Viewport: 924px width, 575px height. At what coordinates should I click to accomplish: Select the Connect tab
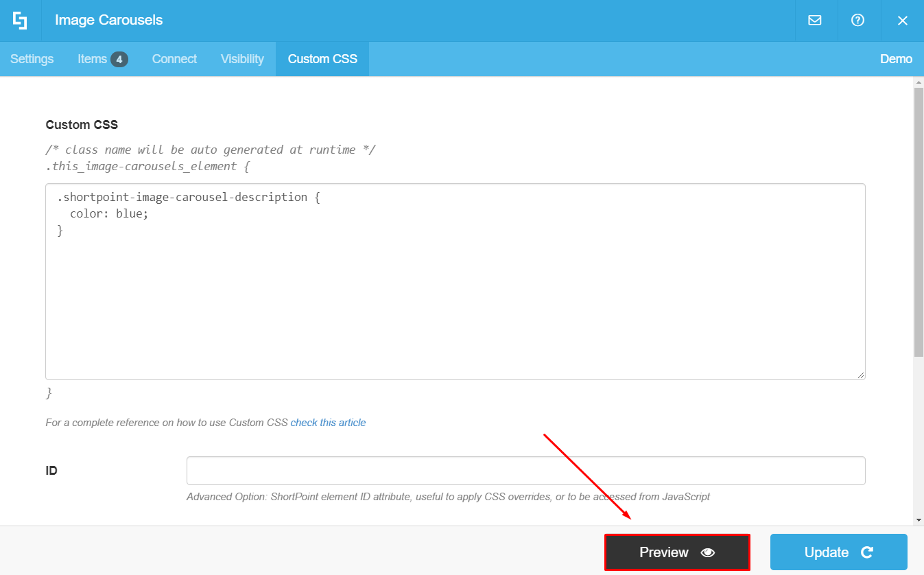pyautogui.click(x=174, y=59)
